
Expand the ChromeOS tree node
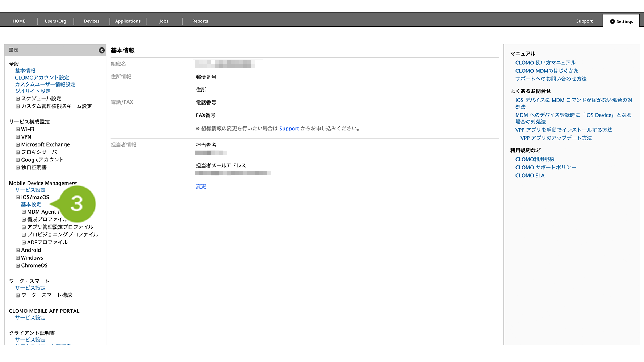pos(18,266)
